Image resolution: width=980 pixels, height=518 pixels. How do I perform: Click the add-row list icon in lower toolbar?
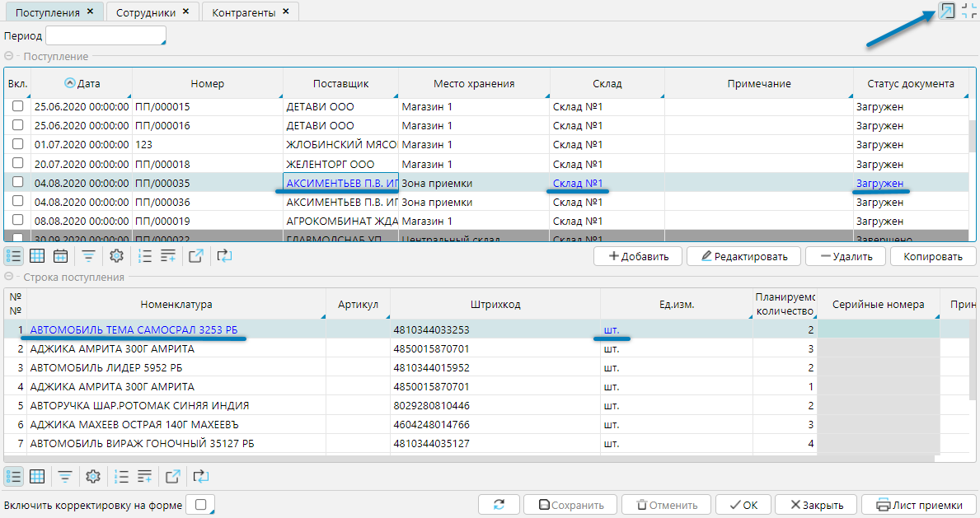tap(145, 476)
